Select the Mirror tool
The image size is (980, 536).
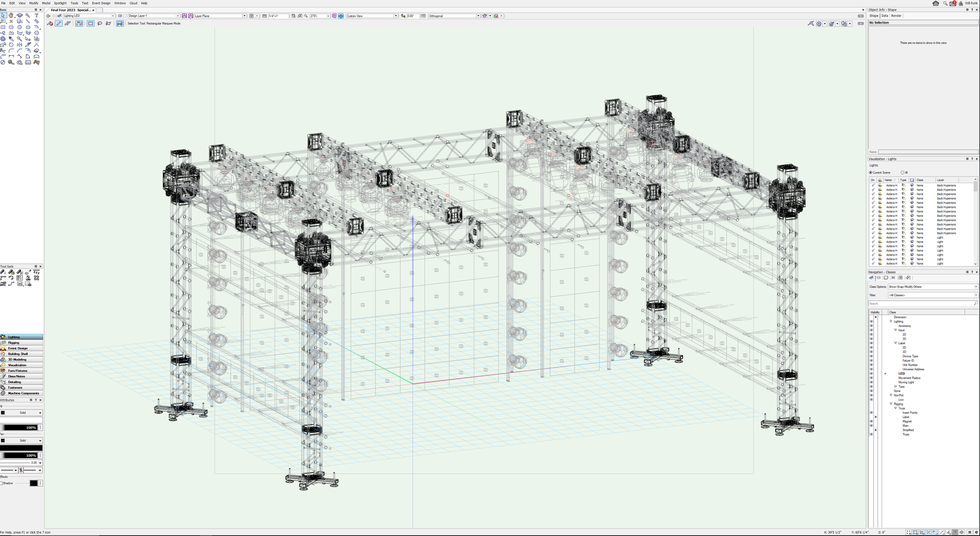tap(20, 45)
